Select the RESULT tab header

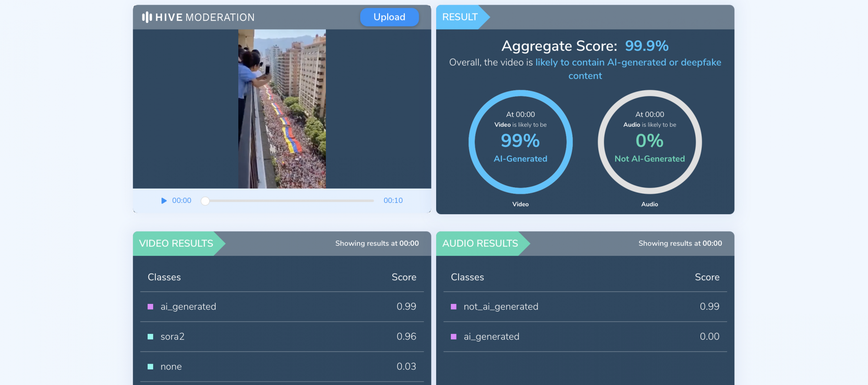pyautogui.click(x=460, y=17)
